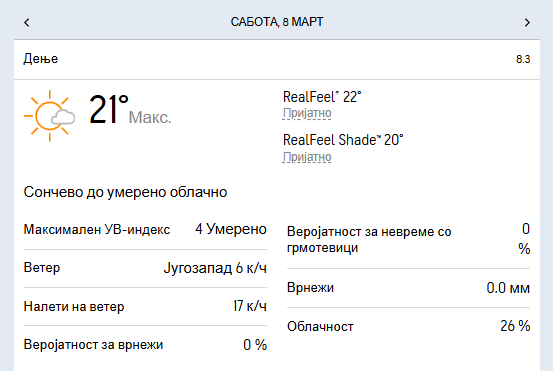Go to previous day with left arrow

27,23
